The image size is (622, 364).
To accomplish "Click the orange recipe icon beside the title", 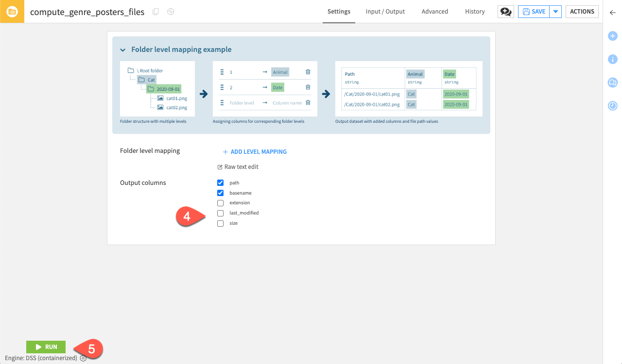I will [12, 11].
